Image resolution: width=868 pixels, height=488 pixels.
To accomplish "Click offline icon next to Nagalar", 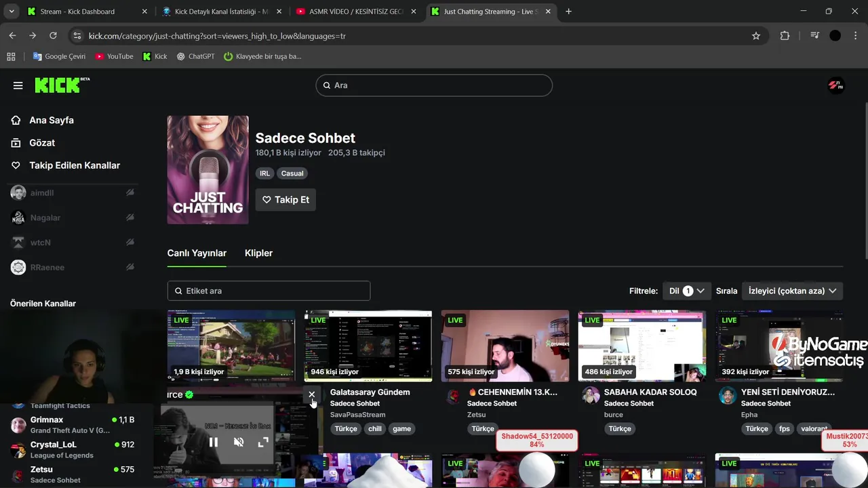I will [130, 218].
